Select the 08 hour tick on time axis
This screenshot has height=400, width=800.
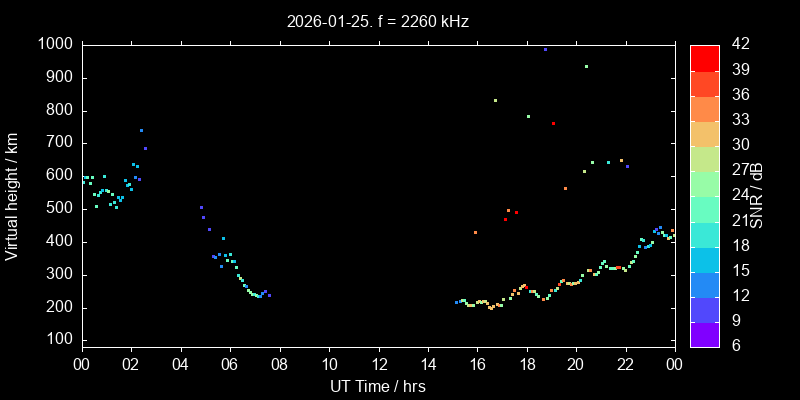279,364
